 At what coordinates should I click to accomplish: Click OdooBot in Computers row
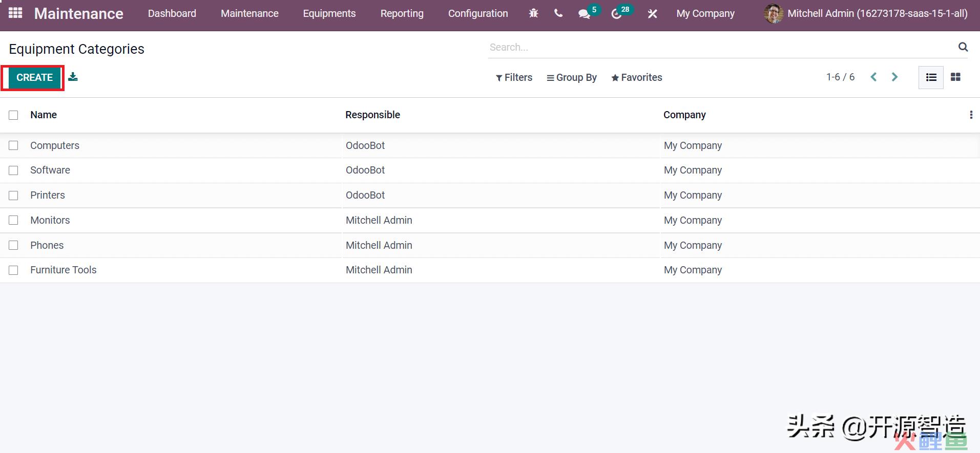365,145
